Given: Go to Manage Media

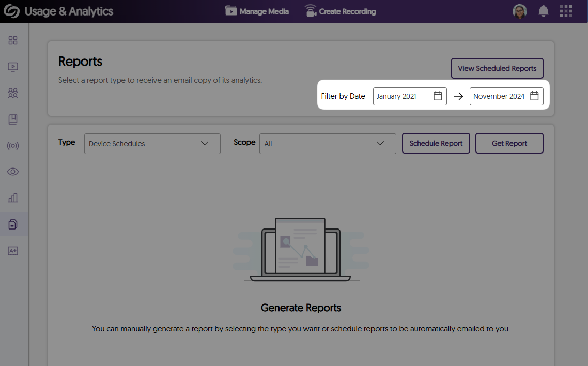Looking at the screenshot, I should tap(257, 11).
